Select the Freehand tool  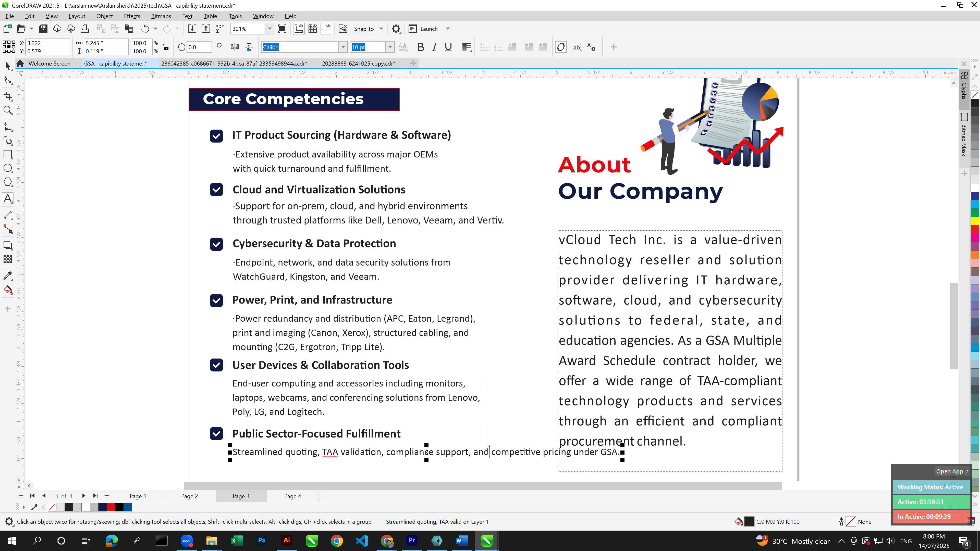coord(8,126)
